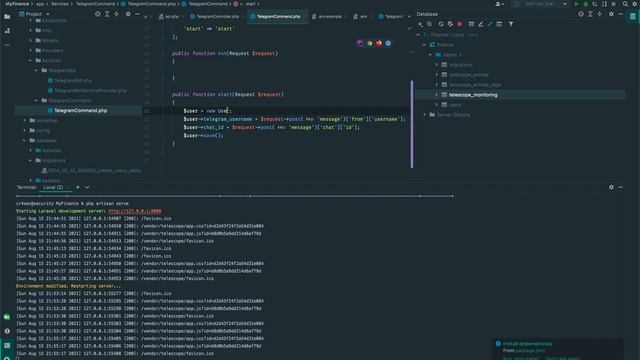The image size is (640, 360).
Task: Collapse the database folder in project tree
Action: point(24,140)
